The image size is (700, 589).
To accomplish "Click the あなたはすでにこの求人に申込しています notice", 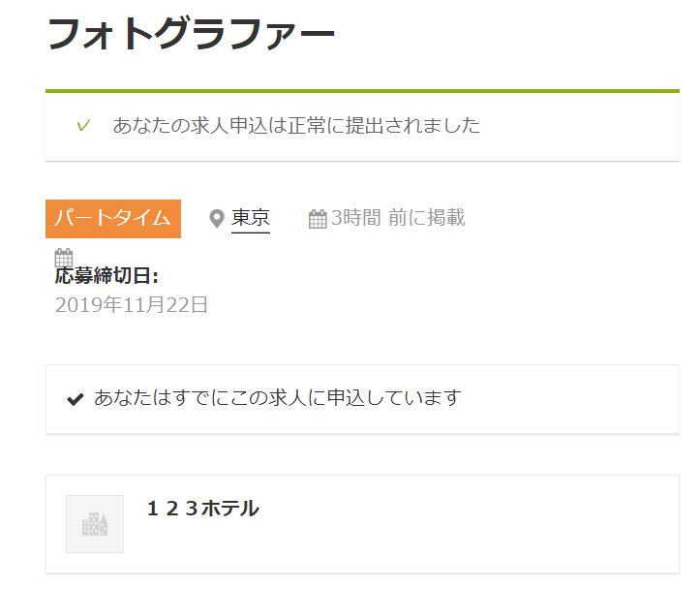I will coord(277,398).
